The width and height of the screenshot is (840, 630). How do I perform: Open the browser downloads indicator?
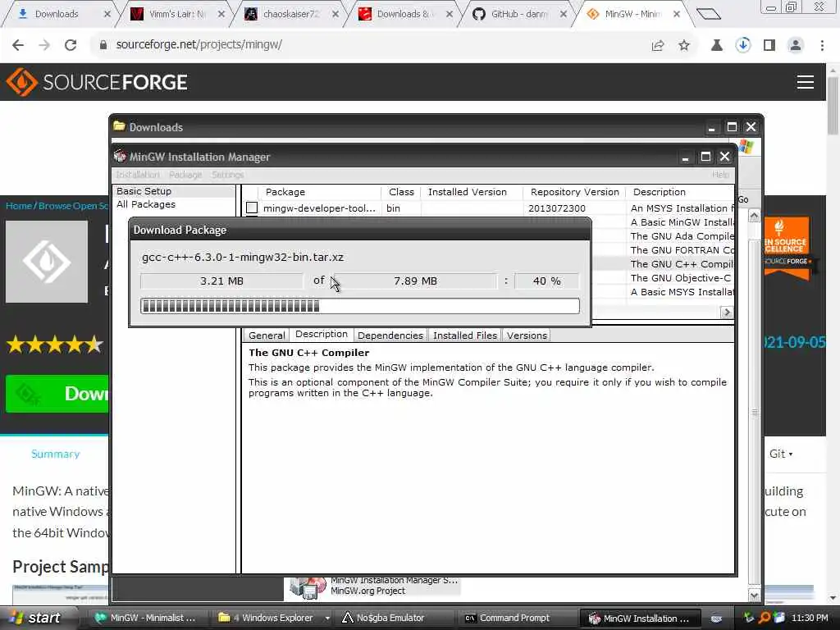point(742,45)
